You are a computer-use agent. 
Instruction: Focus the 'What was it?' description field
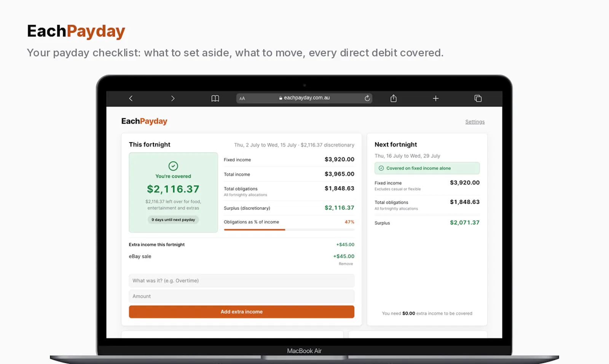[242, 281]
